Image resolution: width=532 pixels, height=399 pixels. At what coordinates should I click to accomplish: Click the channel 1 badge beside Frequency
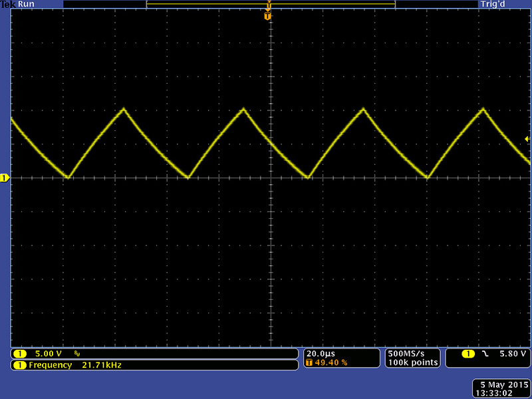20,365
